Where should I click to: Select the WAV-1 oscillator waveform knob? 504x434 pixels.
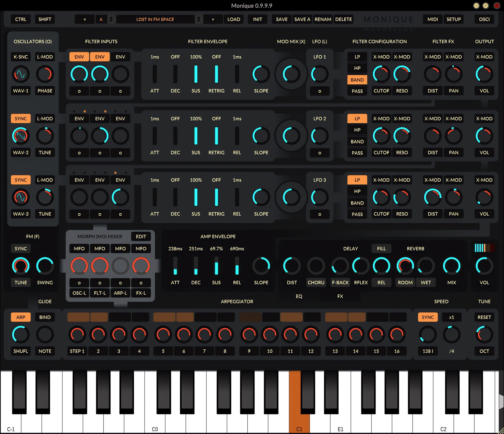21,74
